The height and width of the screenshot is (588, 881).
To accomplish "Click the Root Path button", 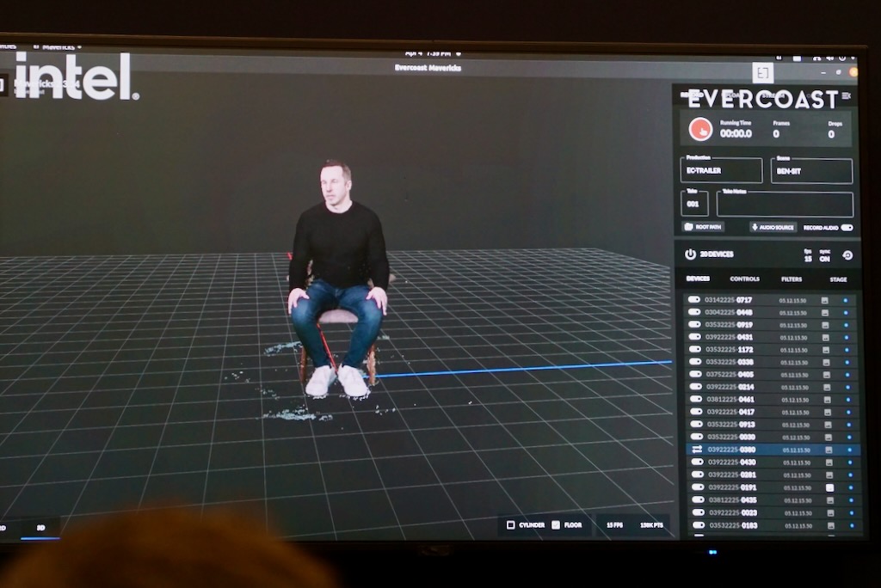I will click(704, 227).
